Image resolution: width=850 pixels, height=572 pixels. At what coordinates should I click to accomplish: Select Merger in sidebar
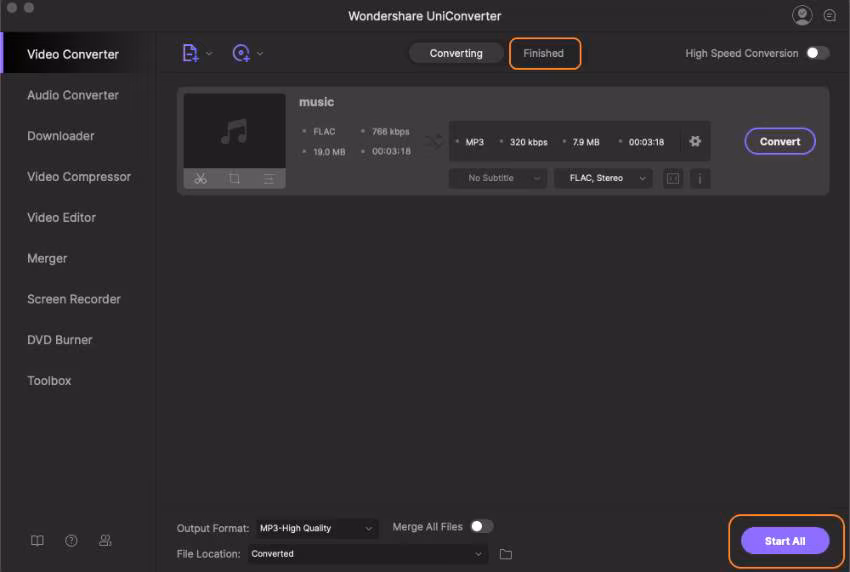pyautogui.click(x=47, y=258)
